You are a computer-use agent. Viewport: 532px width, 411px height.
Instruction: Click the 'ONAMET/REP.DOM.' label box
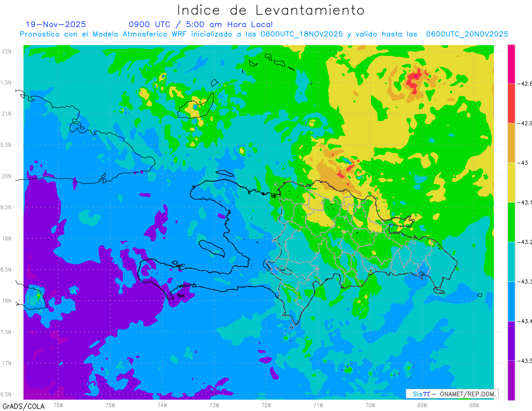coord(452,394)
